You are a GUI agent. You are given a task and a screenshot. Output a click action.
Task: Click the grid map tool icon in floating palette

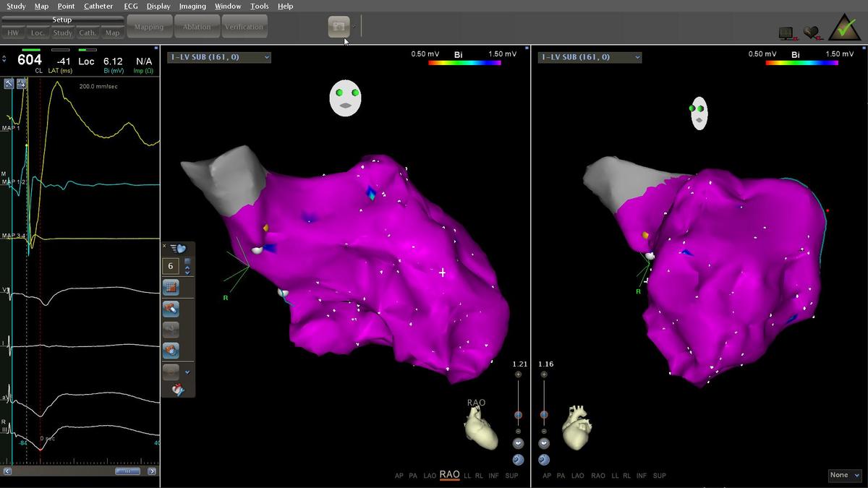(x=171, y=287)
